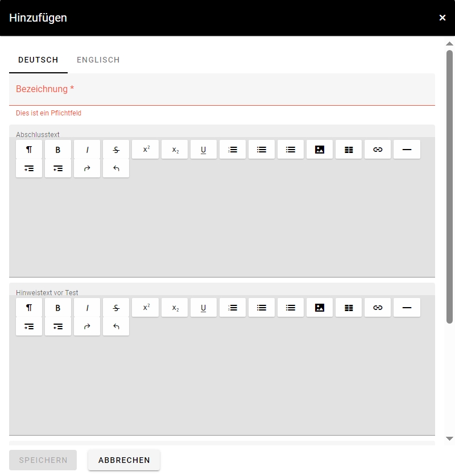
Task: Insert image in Hinweistext vor Test editor
Action: pyautogui.click(x=320, y=308)
